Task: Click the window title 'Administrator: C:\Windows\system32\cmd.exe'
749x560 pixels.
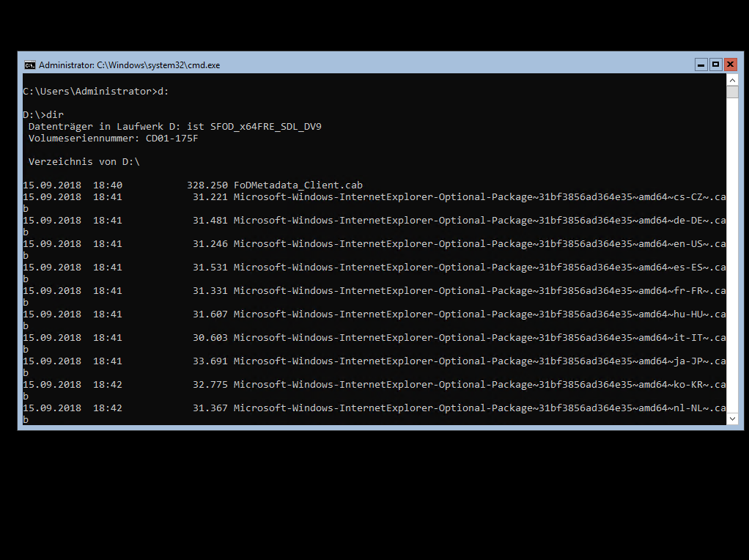Action: (x=129, y=65)
